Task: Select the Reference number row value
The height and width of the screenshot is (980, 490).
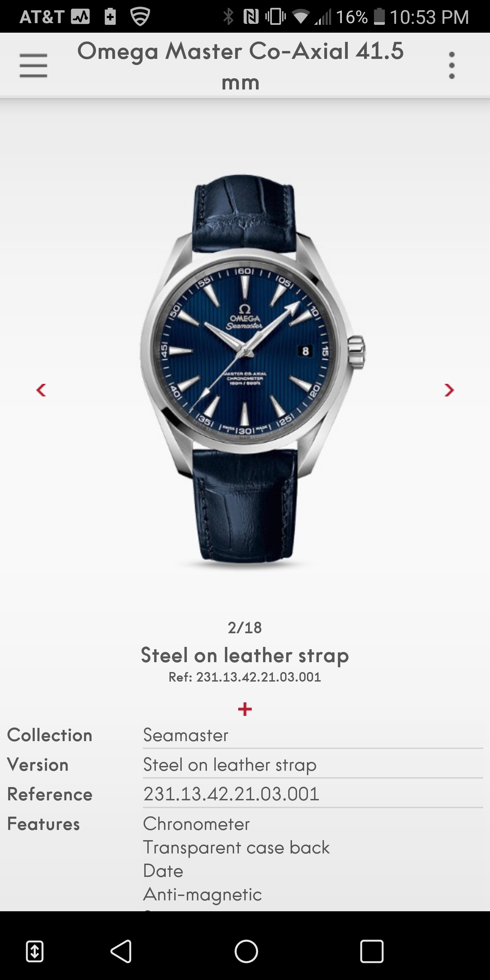Action: point(231,794)
